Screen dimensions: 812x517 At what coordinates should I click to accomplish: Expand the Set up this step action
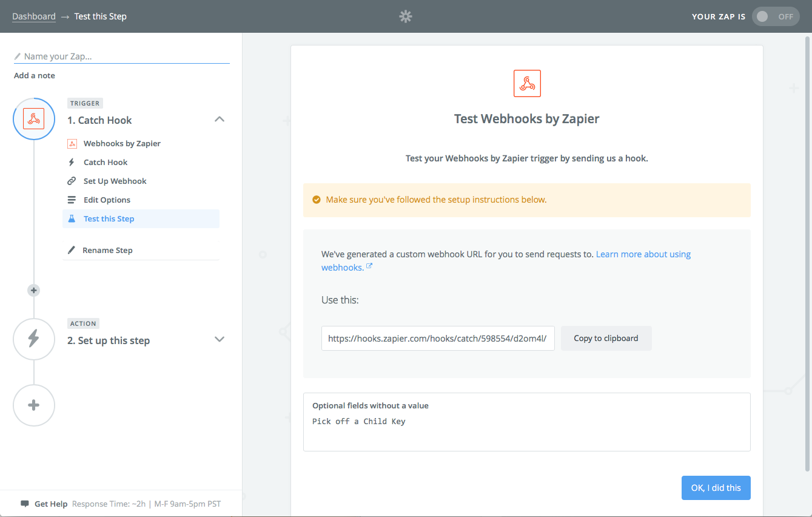[x=220, y=340]
